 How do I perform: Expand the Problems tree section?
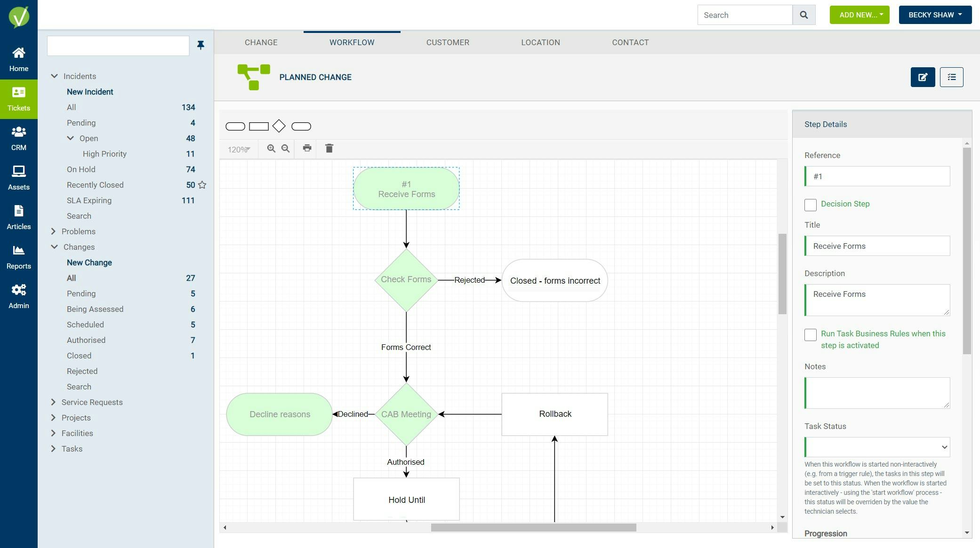pos(53,231)
